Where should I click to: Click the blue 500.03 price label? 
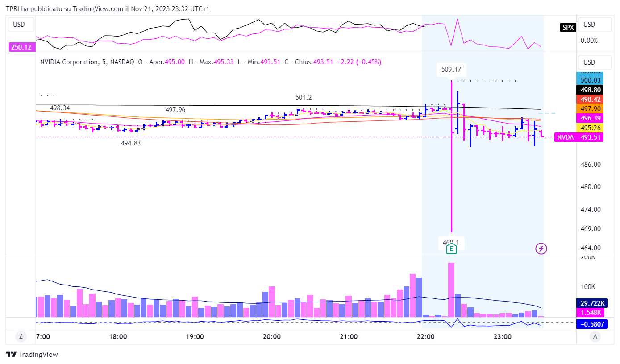[590, 80]
